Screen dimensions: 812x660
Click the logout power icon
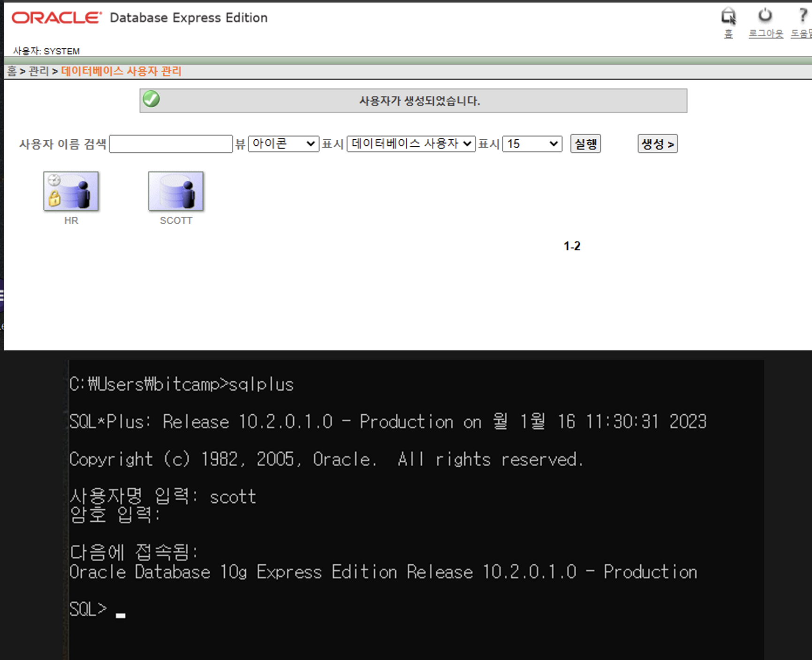(x=765, y=15)
